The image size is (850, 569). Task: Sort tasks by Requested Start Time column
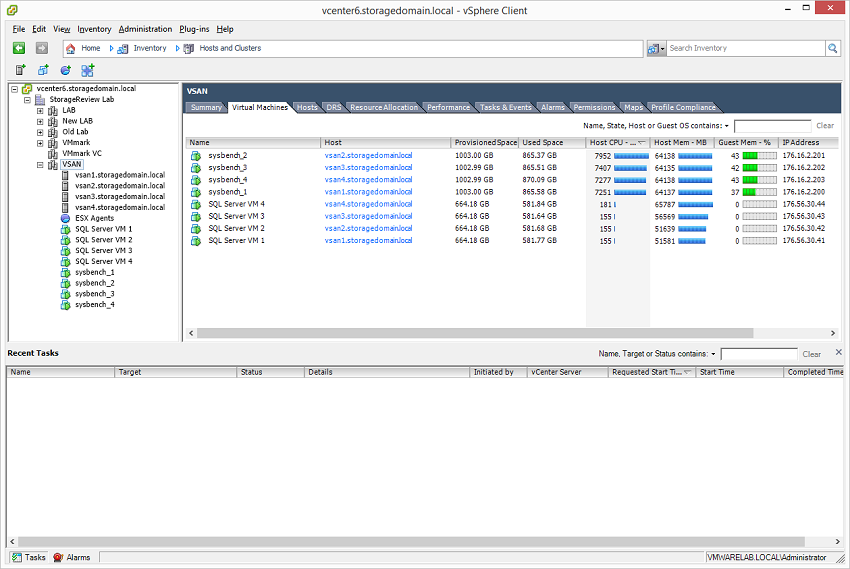pyautogui.click(x=651, y=372)
